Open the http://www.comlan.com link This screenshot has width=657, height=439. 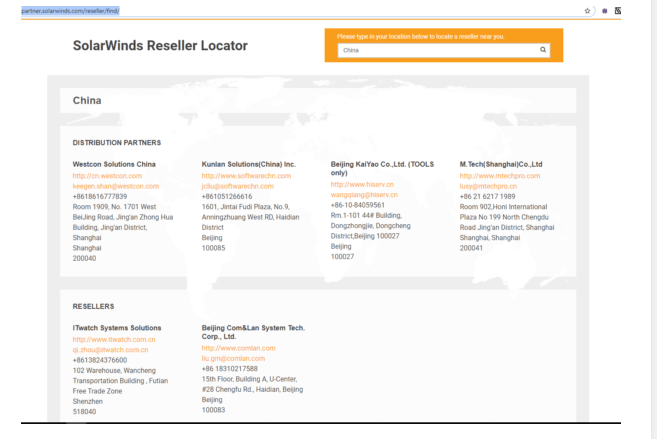(x=238, y=348)
